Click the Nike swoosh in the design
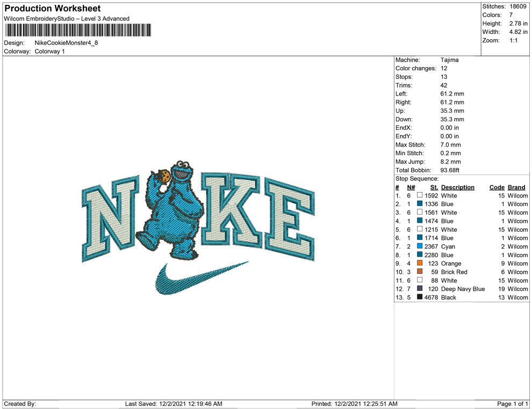 202,277
